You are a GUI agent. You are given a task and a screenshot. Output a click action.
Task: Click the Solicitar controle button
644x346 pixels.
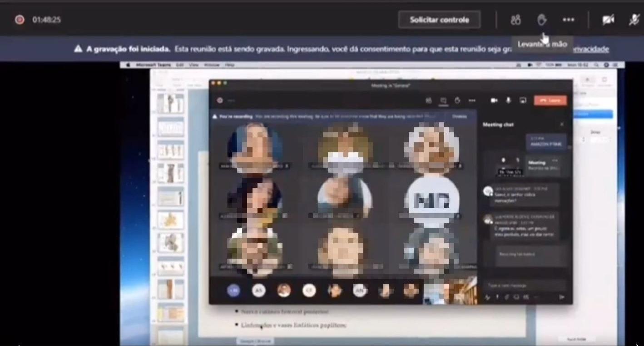pos(439,20)
